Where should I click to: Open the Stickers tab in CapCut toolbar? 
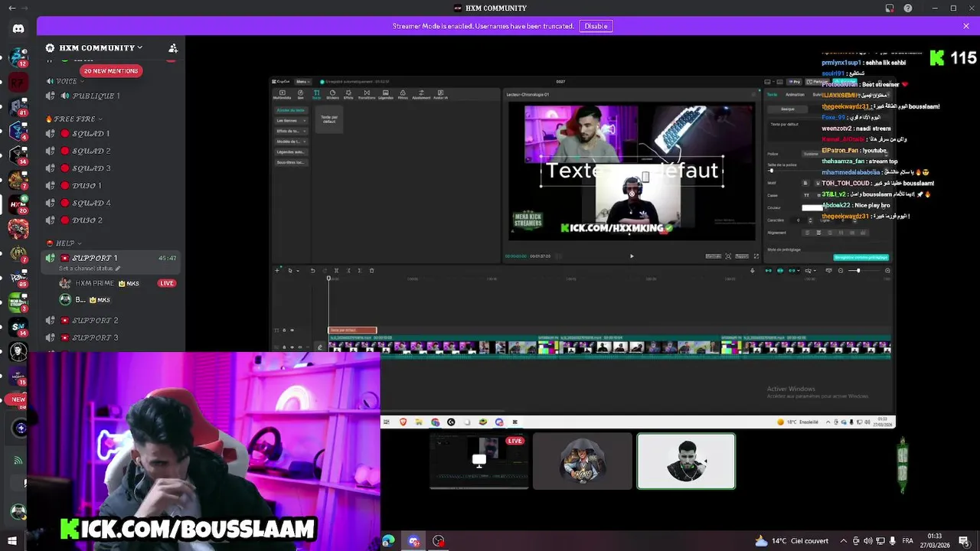pos(332,95)
